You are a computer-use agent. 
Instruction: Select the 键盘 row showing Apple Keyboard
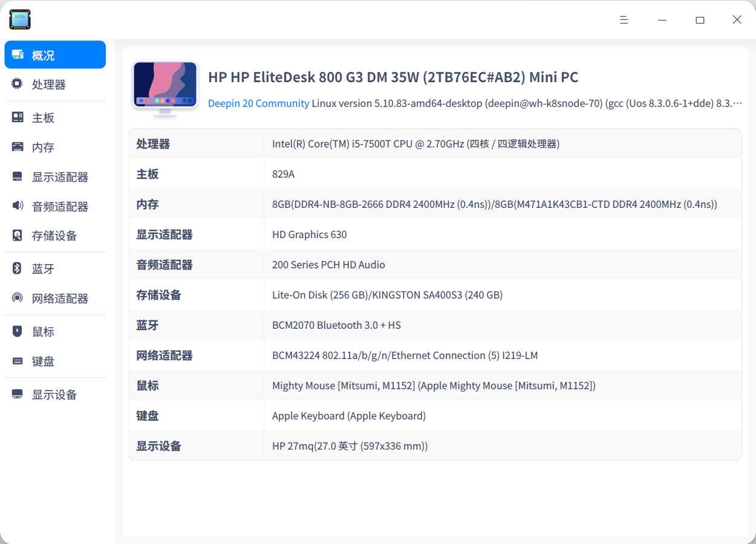pyautogui.click(x=433, y=415)
